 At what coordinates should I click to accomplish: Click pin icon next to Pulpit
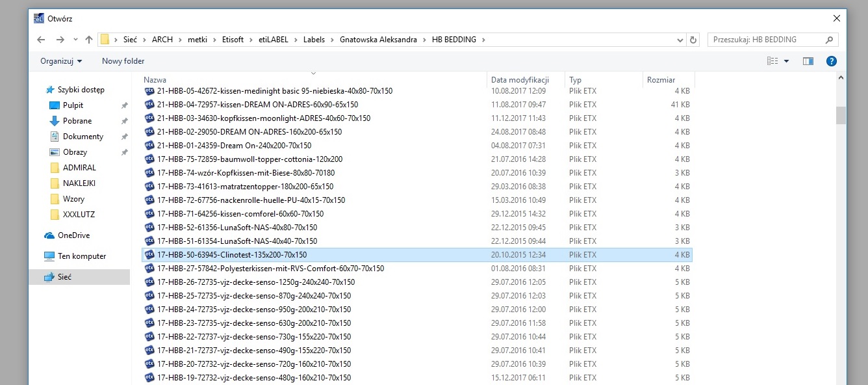point(124,105)
